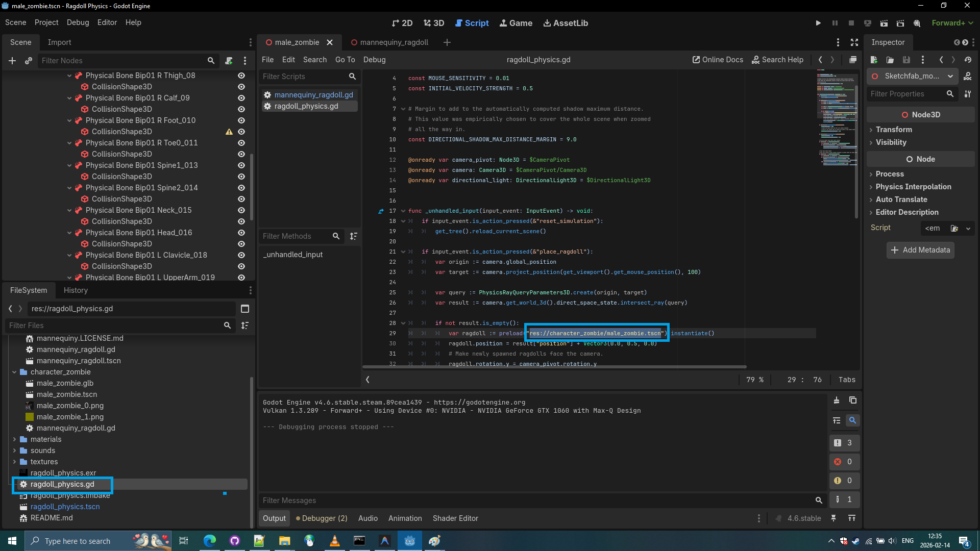This screenshot has width=980, height=551.
Task: Run the project with Play button
Action: (818, 23)
